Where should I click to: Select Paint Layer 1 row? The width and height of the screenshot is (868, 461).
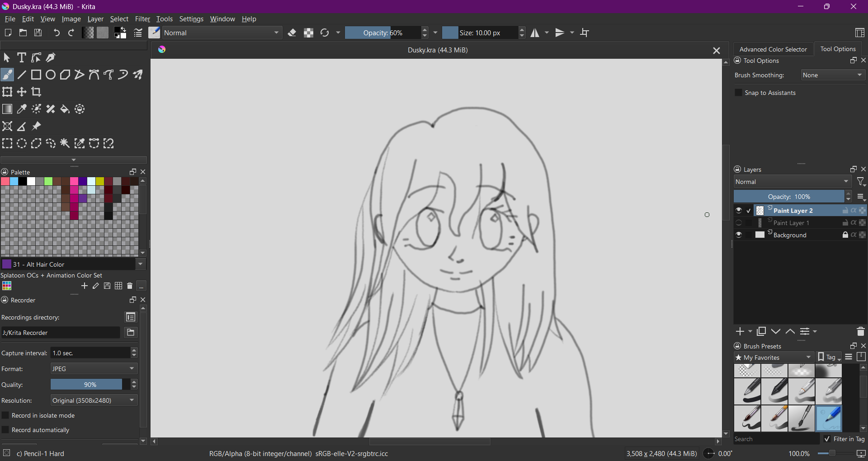pos(799,223)
